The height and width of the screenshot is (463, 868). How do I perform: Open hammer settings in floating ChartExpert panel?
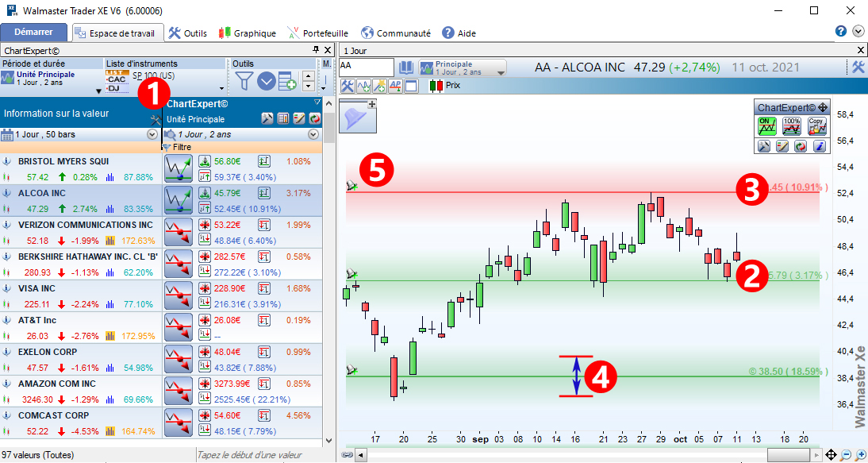point(764,146)
